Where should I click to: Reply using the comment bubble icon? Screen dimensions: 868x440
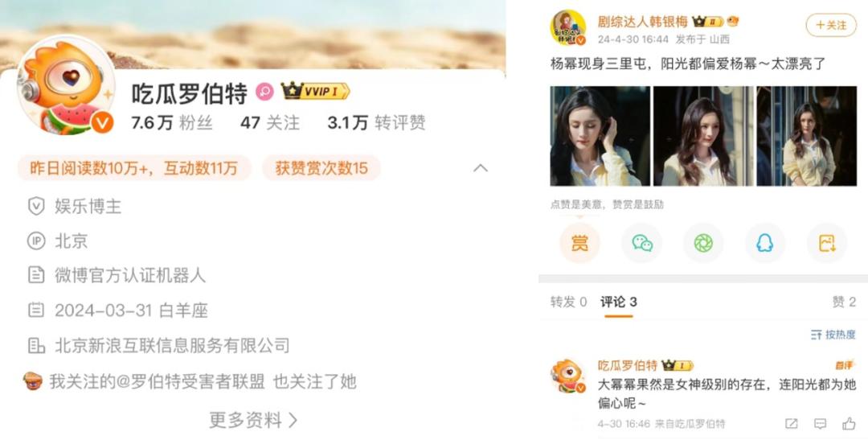pyautogui.click(x=821, y=424)
